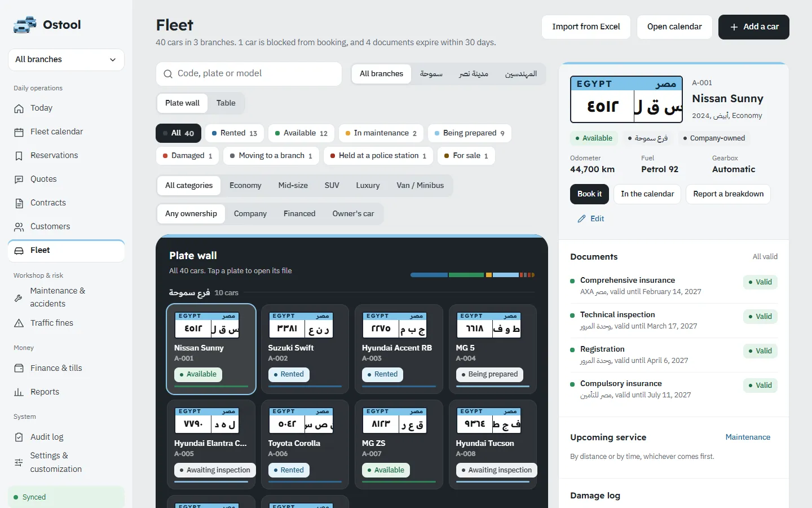Click the Book it button

click(589, 194)
